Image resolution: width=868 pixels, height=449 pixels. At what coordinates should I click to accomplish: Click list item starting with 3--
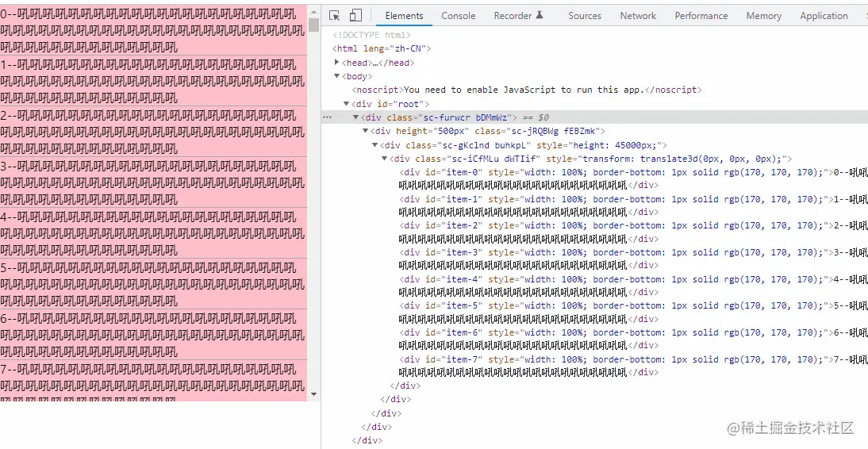pos(153,182)
